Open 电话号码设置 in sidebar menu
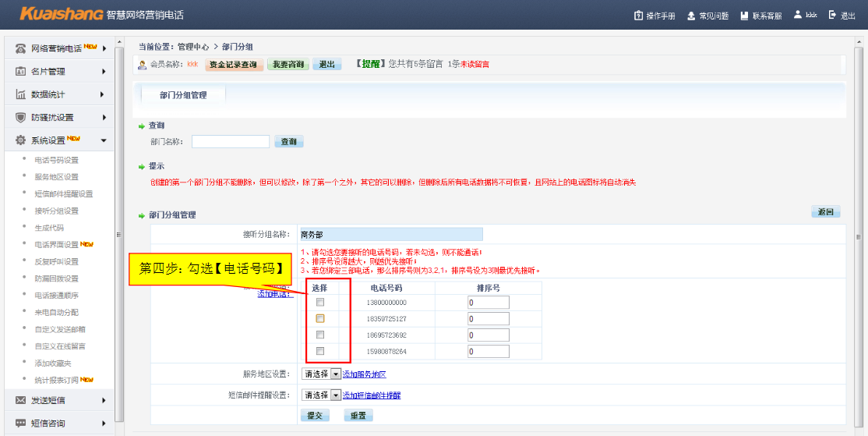 click(x=56, y=160)
